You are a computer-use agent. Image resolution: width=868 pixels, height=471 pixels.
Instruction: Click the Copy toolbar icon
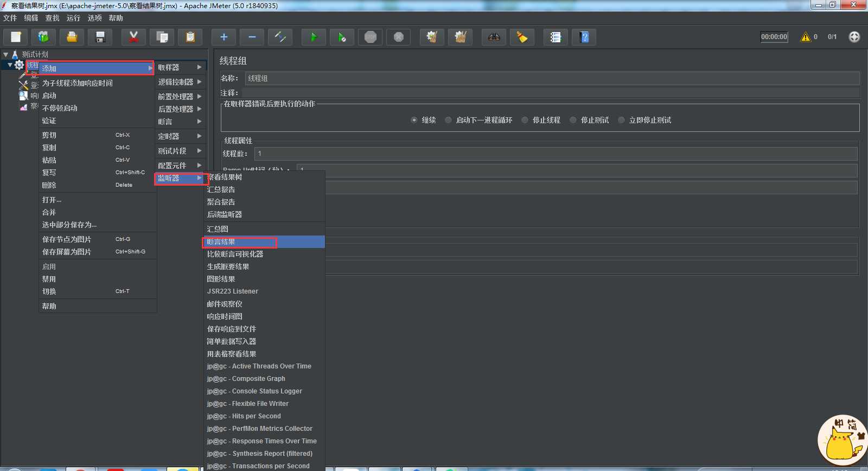point(162,37)
